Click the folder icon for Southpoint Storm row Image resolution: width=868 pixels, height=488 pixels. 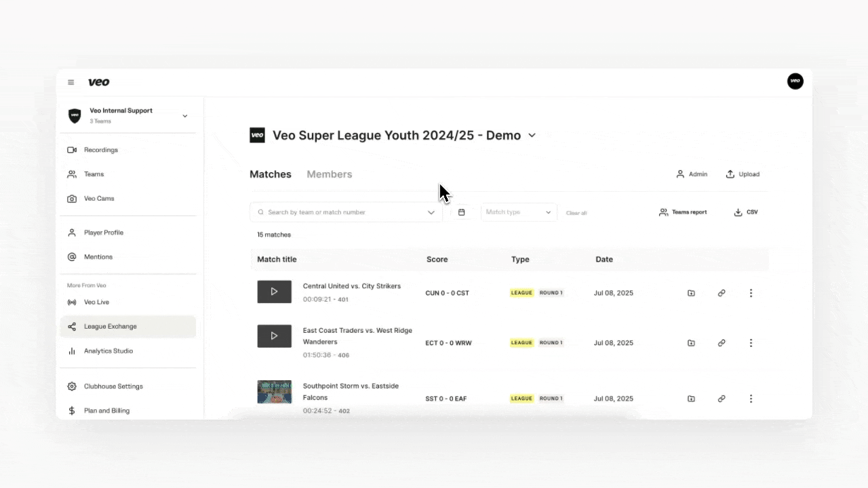click(x=691, y=399)
